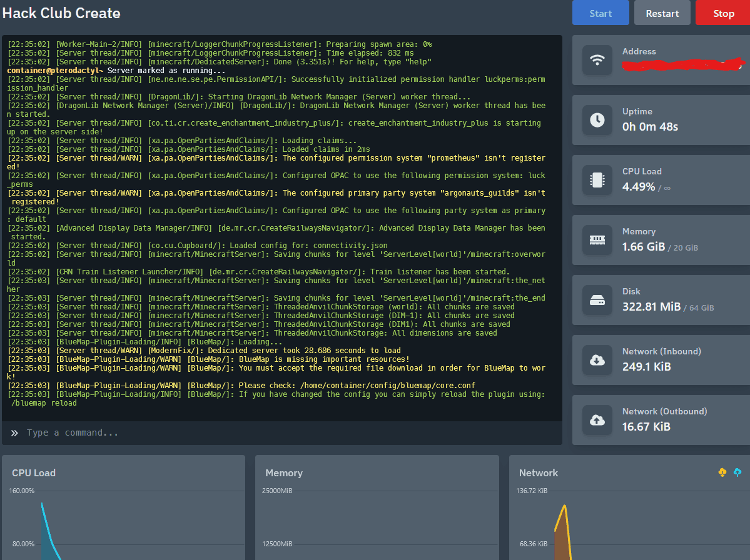
Task: Click the red Stop button
Action: click(723, 13)
